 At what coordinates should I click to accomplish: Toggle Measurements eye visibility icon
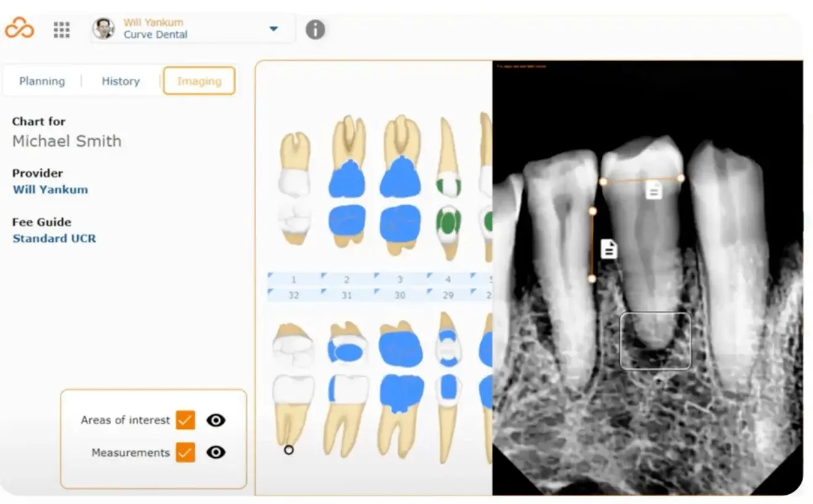pos(216,453)
